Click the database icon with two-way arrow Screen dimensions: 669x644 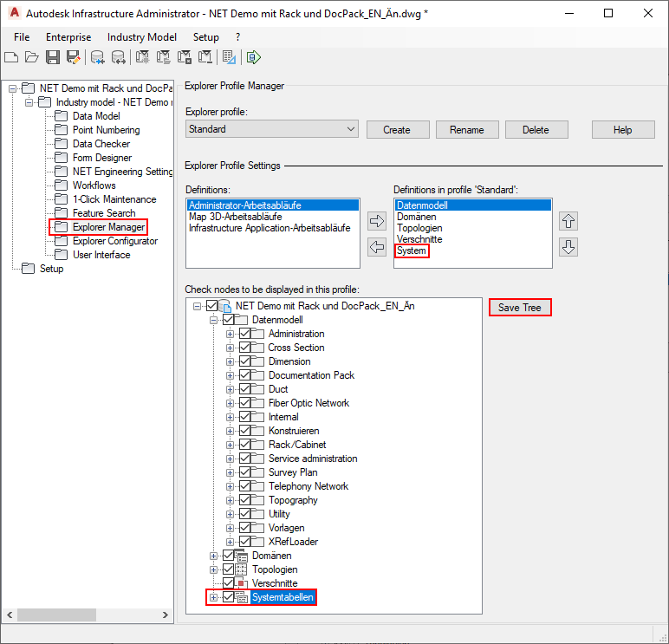118,57
